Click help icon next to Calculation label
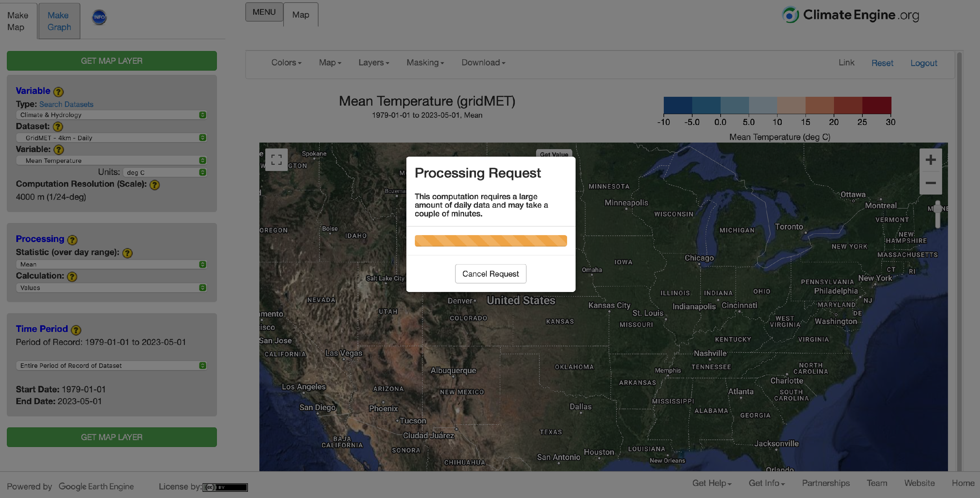This screenshot has width=980, height=498. [72, 277]
